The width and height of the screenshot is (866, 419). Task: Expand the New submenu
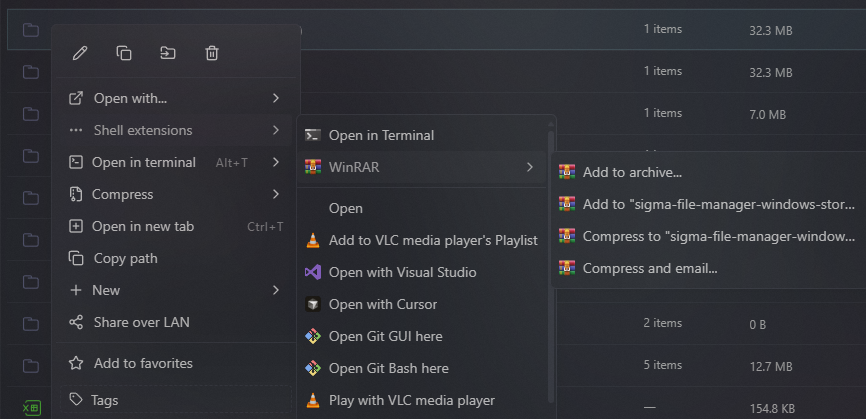coord(176,290)
